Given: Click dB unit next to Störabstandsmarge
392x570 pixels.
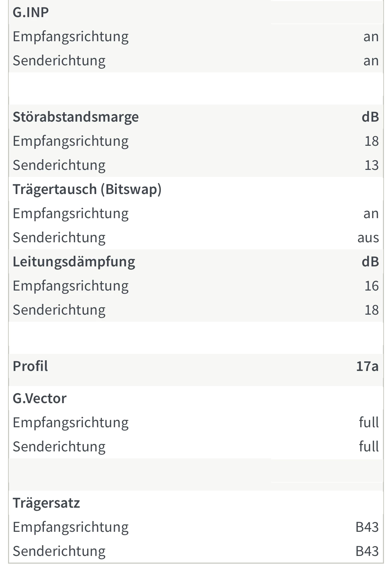Looking at the screenshot, I should [370, 117].
